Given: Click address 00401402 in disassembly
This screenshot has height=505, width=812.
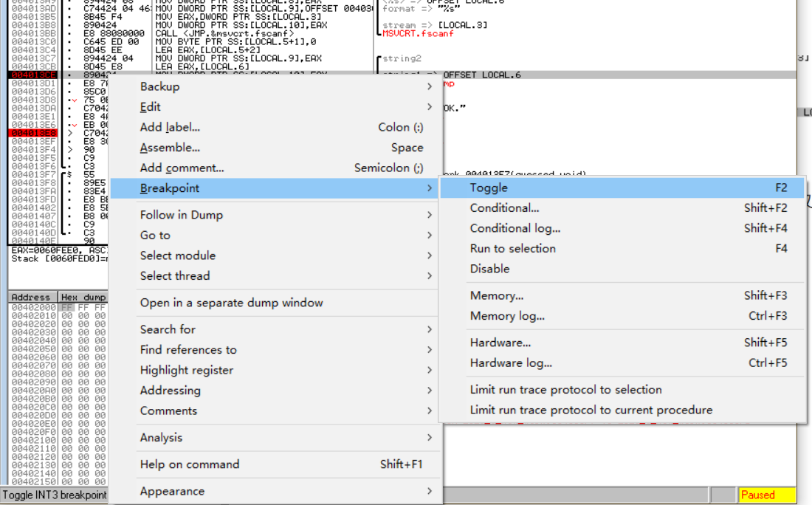Looking at the screenshot, I should tap(33, 207).
